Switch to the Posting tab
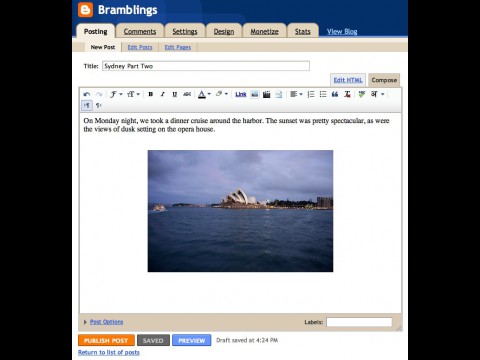 point(95,32)
